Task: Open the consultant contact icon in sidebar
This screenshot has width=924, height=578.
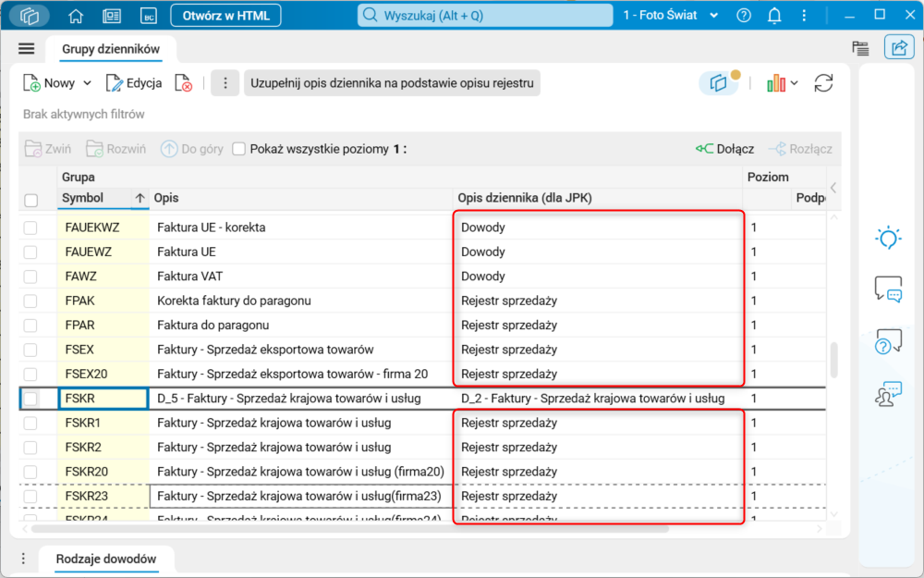Action: coord(888,394)
